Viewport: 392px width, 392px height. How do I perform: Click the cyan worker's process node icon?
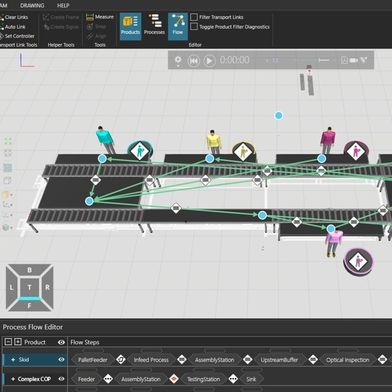140,151
